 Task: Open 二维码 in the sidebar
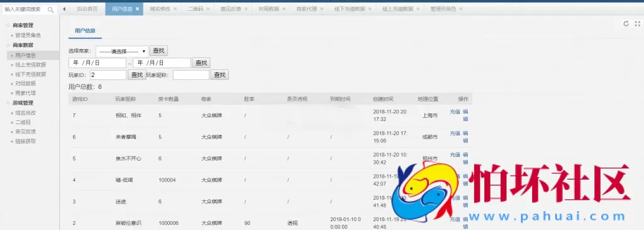tap(23, 122)
